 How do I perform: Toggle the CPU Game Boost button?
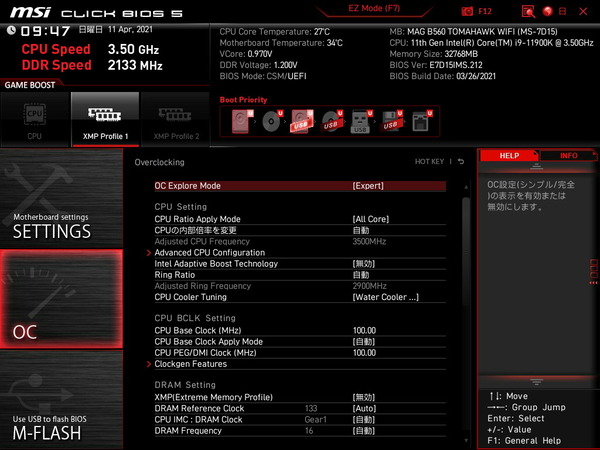coord(35,119)
